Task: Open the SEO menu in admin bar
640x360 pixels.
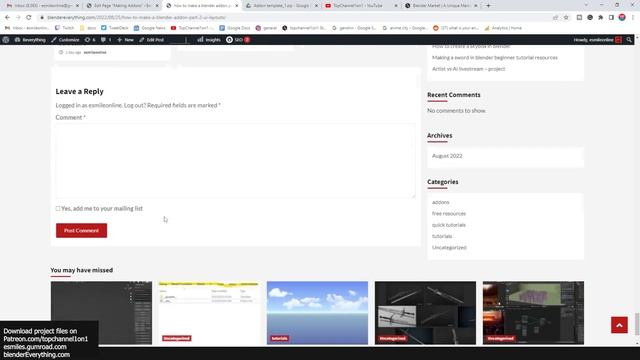Action: (x=238, y=40)
